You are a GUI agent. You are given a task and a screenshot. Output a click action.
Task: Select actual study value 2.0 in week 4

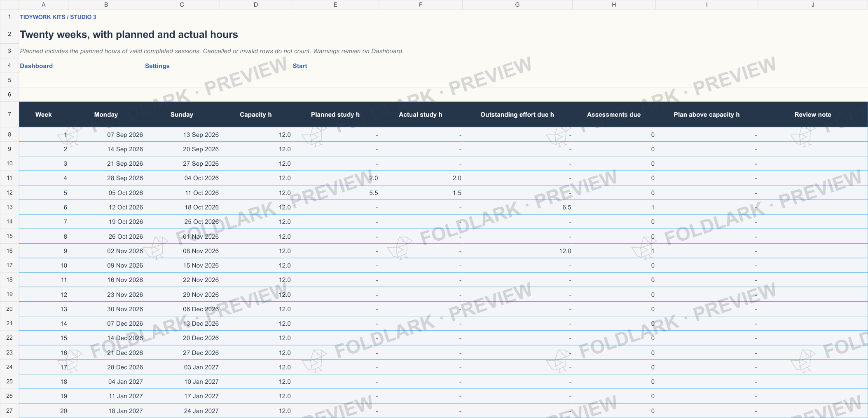(421, 178)
